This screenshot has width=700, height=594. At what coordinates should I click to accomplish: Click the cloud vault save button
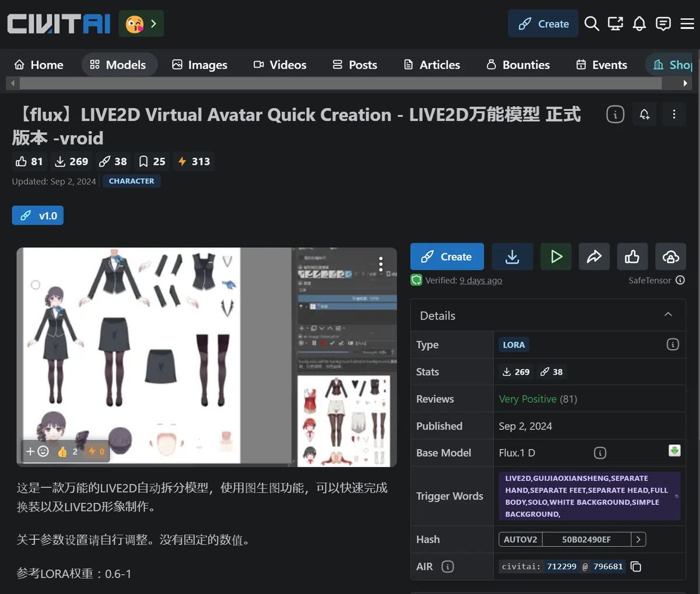pos(671,256)
